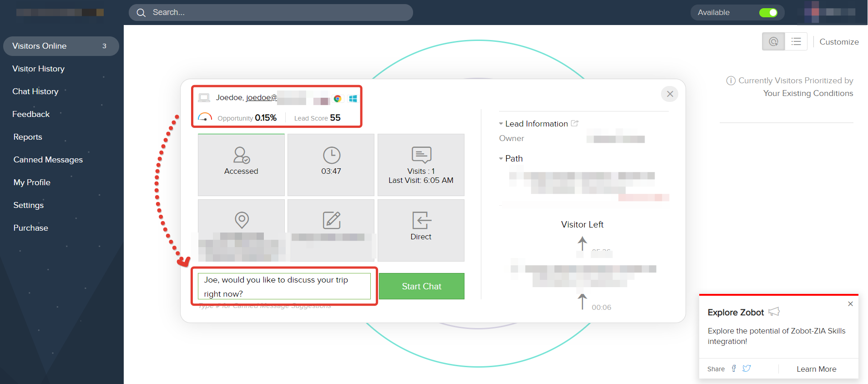Dismiss the Explore Zobot notification
This screenshot has height=384, width=868.
850,304
